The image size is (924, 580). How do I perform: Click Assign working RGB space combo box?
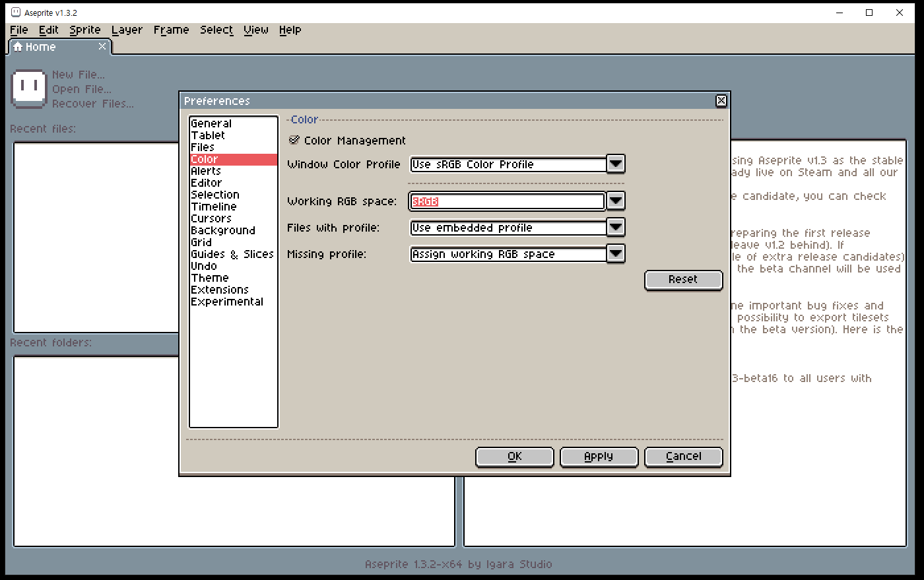508,254
